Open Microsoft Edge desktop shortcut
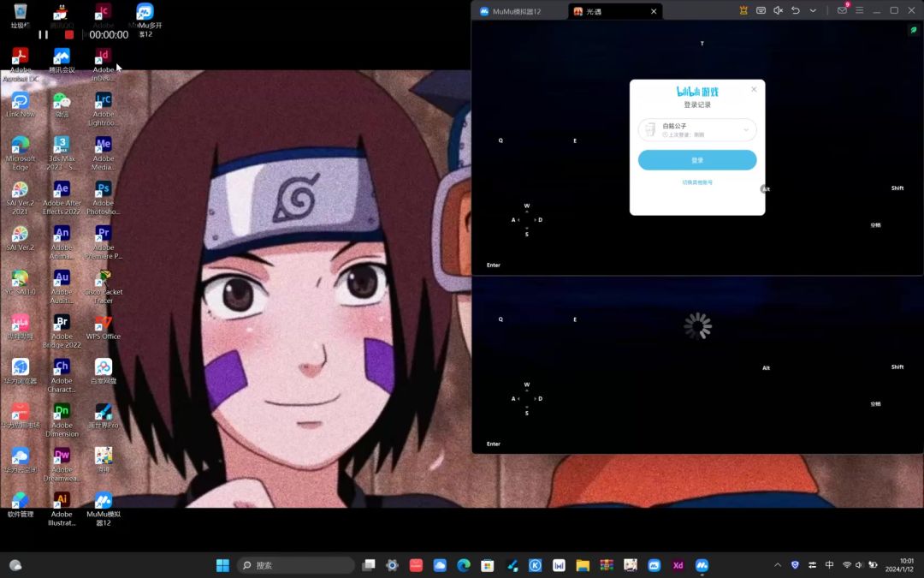 20,153
